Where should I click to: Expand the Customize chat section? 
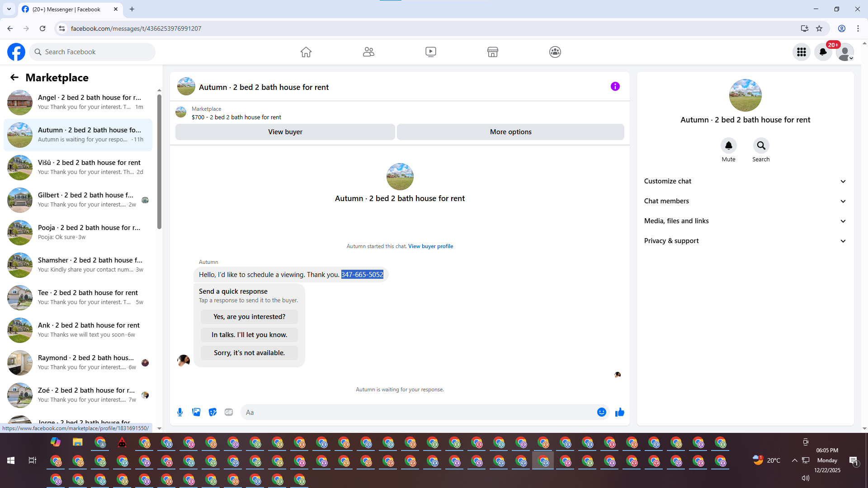click(745, 181)
